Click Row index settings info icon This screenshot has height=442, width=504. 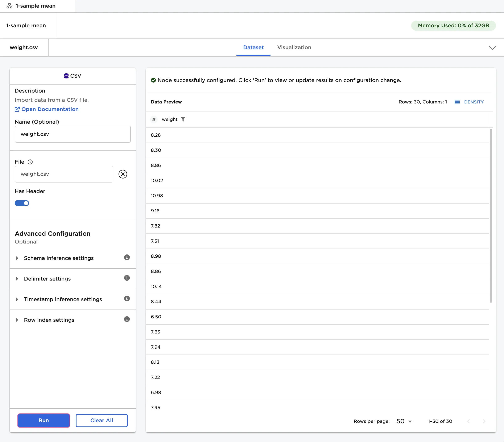pos(127,319)
